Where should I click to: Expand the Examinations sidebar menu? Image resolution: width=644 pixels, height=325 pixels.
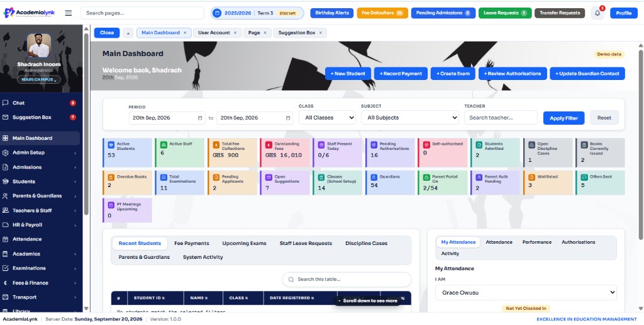[x=40, y=268]
